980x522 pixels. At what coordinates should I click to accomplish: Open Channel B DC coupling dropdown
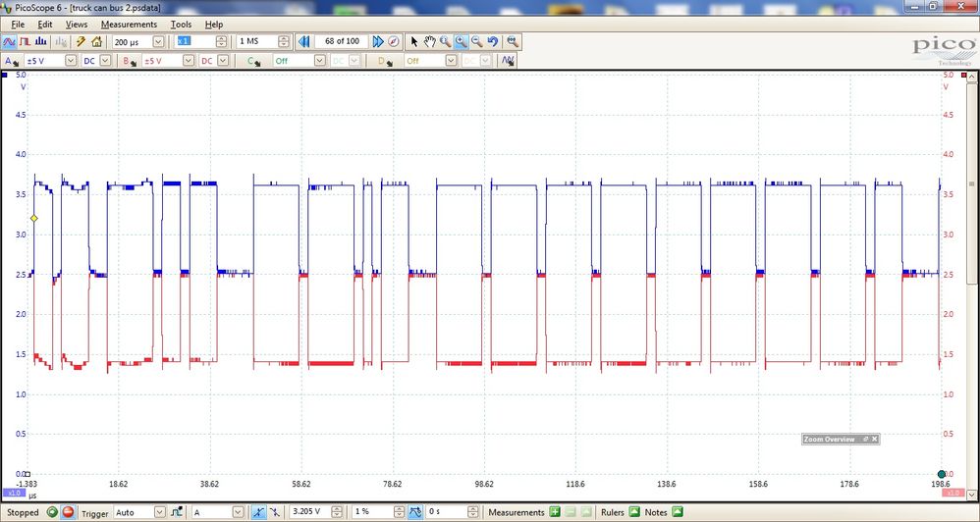pos(223,61)
